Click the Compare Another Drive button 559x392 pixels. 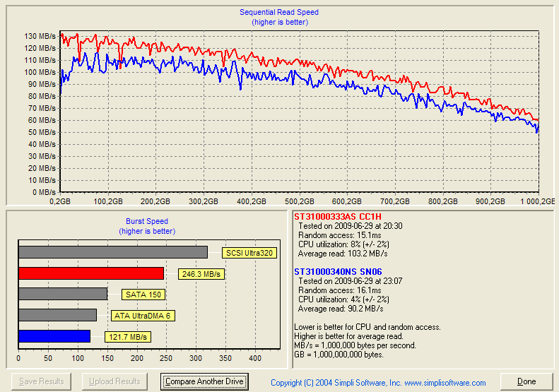coord(204,381)
